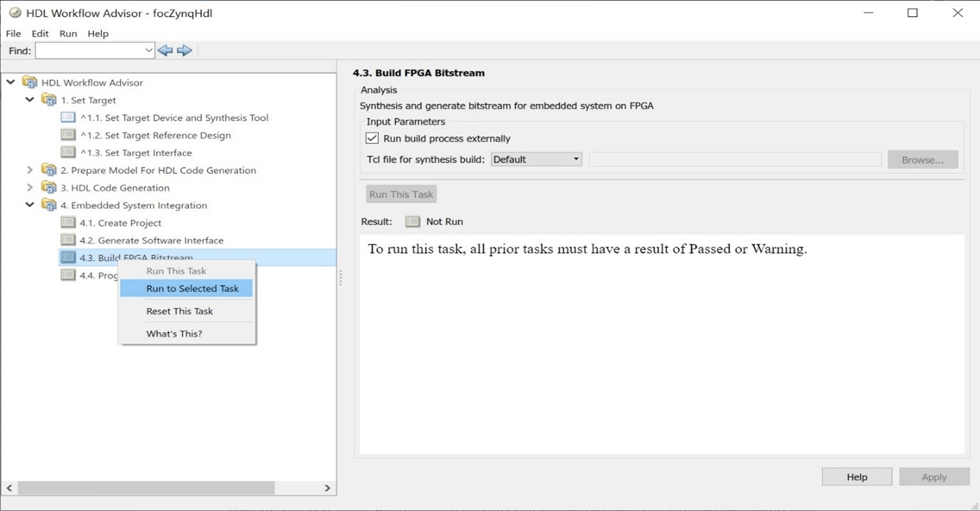This screenshot has height=511, width=980.
Task: Click the HDL Code Generation folder icon
Action: (x=49, y=188)
